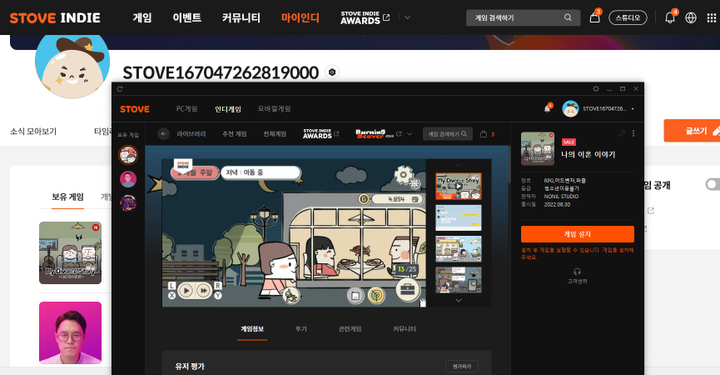Click the orange 게임 설치 button
This screenshot has height=375, width=720.
[577, 234]
